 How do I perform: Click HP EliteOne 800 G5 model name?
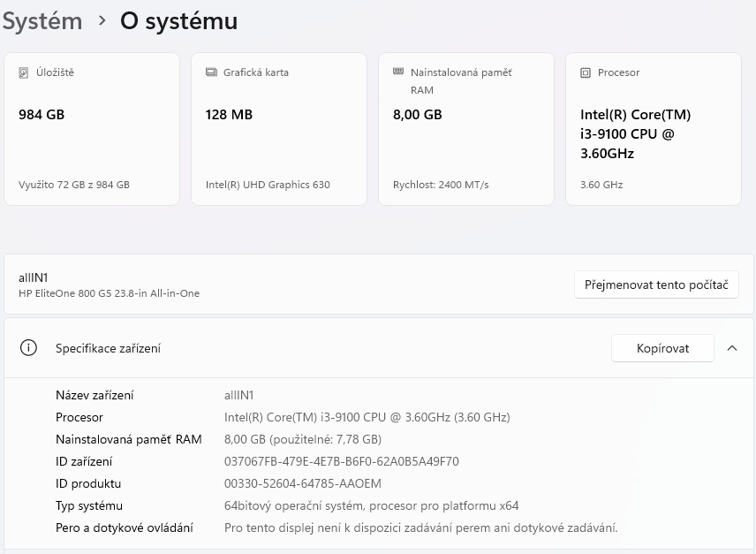pos(109,293)
